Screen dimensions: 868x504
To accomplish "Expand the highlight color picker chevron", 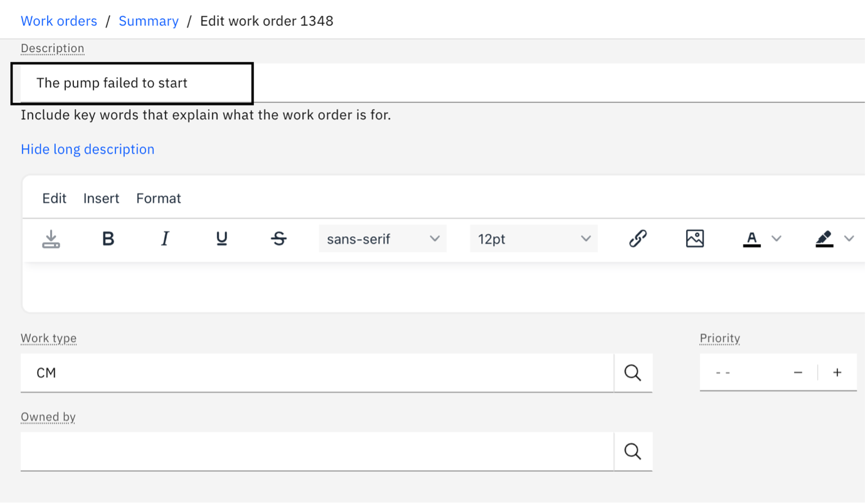I will (850, 239).
